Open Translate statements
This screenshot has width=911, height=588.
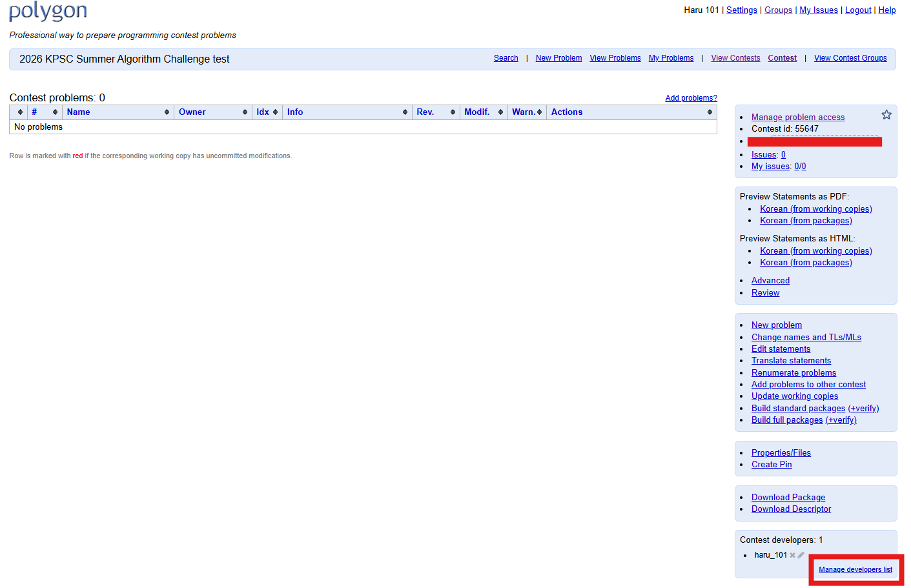coord(791,361)
